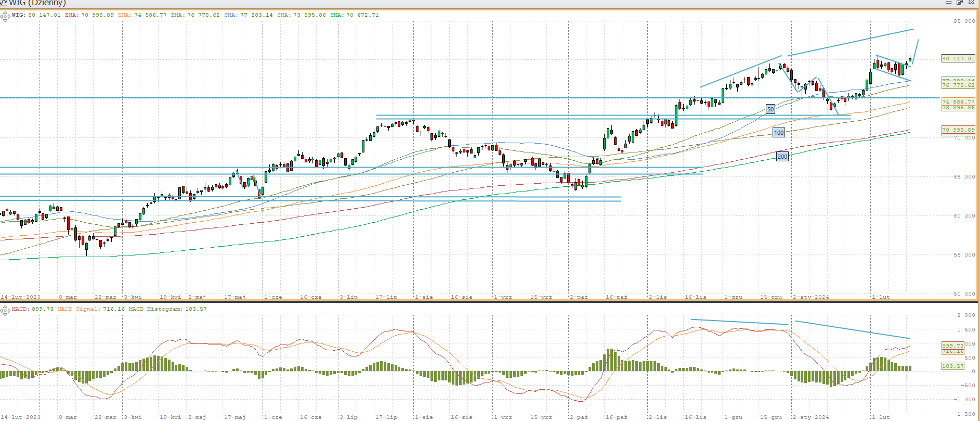Click the navigation pad icon in the MACD panel
Screen dimensions: 980x421
click(5, 311)
